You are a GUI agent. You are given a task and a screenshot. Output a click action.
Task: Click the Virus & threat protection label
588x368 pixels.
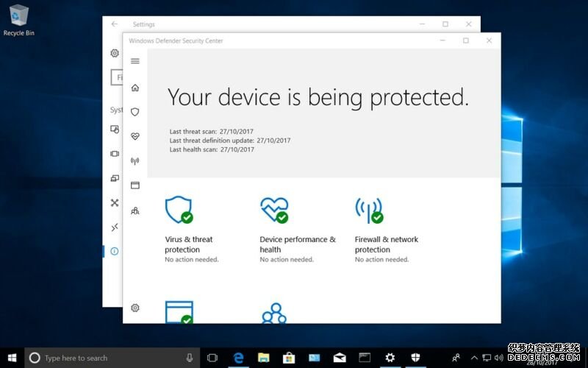[189, 244]
